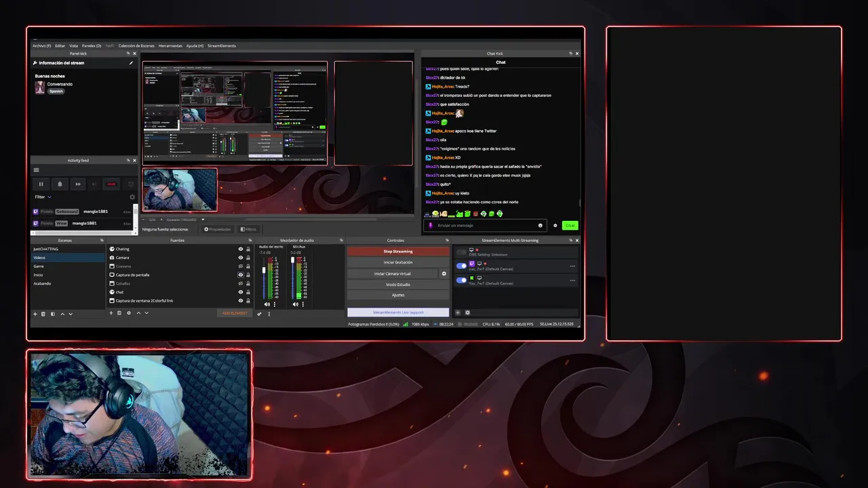Click Iniciar Grabación button
Viewport: 868px width, 488px height.
[398, 262]
